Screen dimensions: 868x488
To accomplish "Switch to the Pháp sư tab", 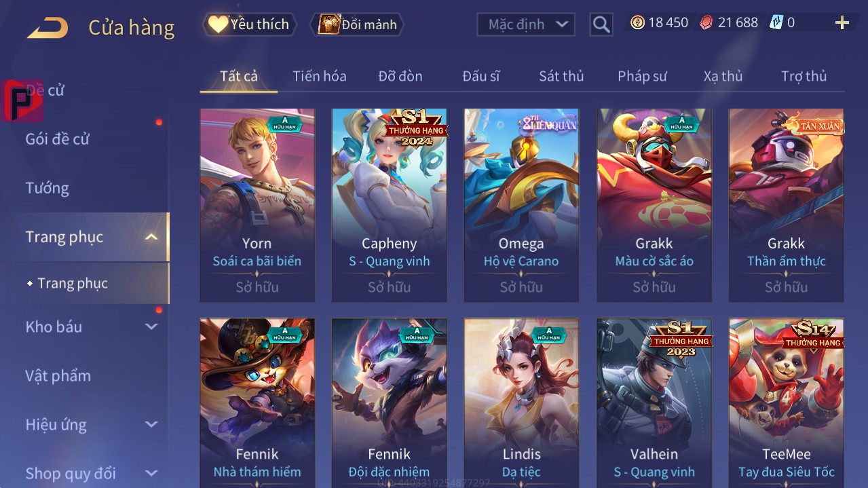I will click(x=642, y=76).
